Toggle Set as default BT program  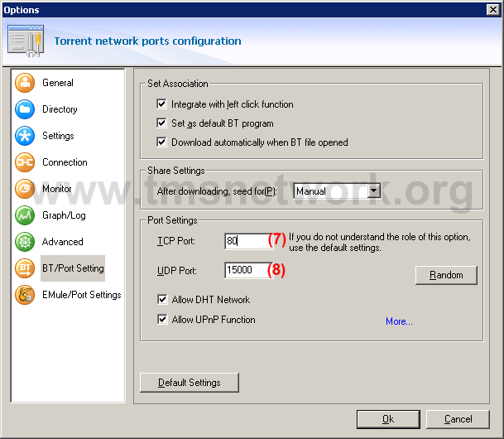(x=161, y=123)
